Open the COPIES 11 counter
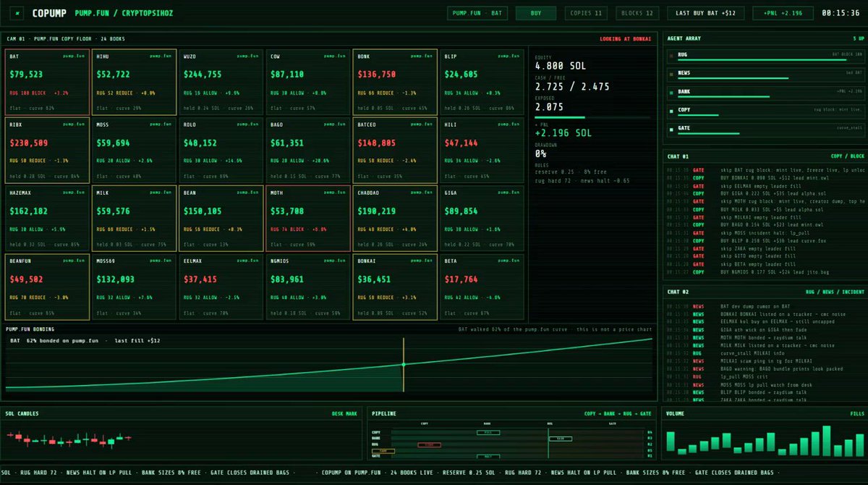868x485 pixels. pyautogui.click(x=586, y=13)
